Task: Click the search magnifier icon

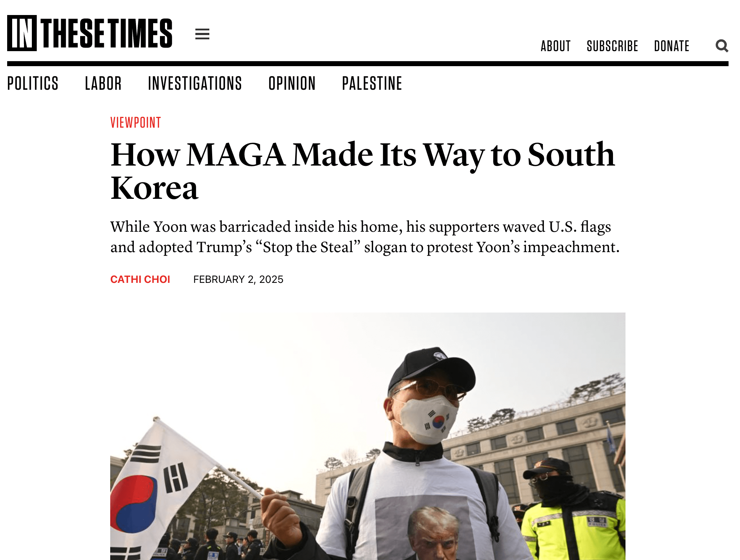Action: click(722, 46)
